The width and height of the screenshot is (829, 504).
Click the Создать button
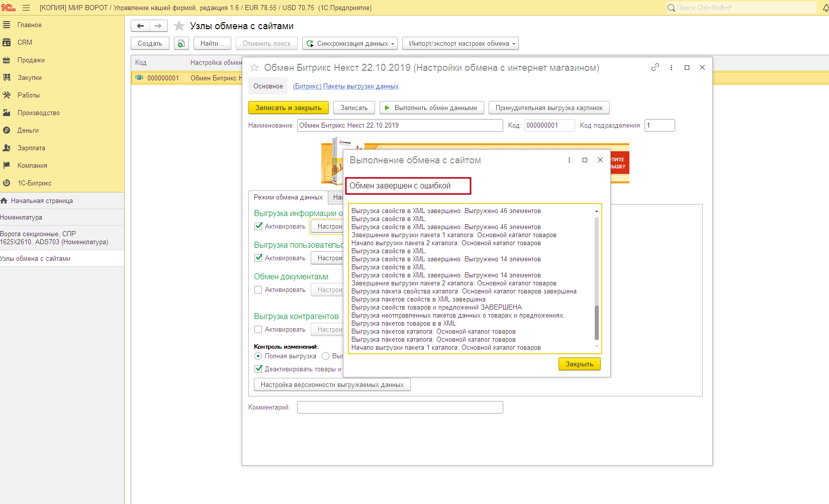click(150, 43)
